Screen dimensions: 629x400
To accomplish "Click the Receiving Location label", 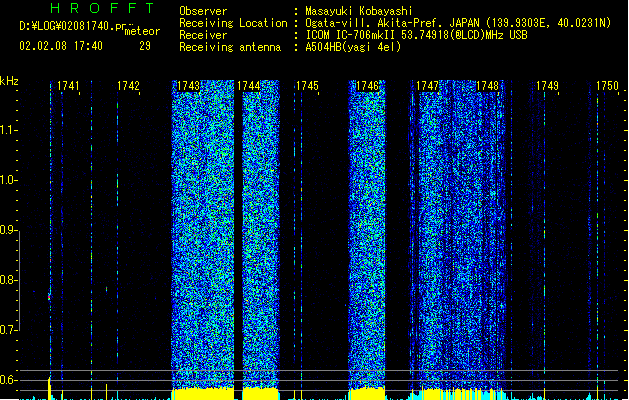I will point(233,23).
